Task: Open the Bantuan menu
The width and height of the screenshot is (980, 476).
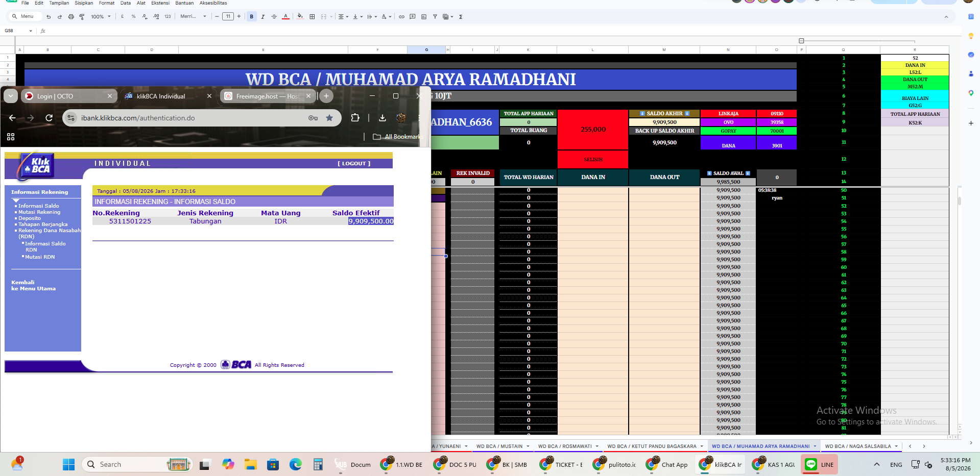Action: coord(184,3)
